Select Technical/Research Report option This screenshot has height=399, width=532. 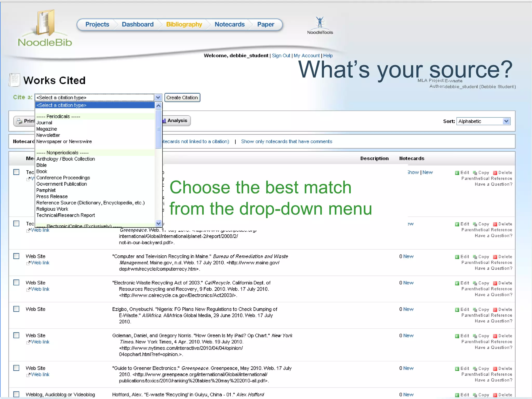[x=65, y=215]
